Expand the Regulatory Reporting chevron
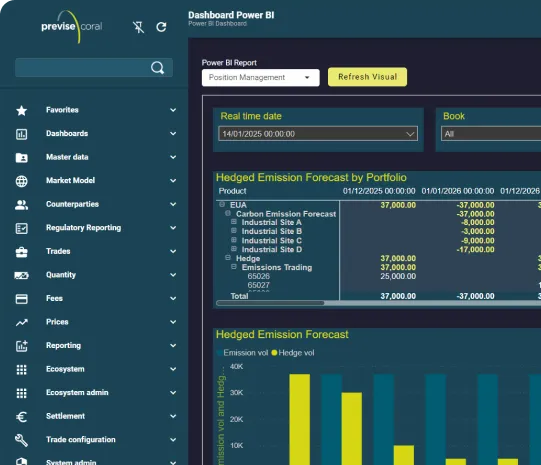 pos(173,228)
